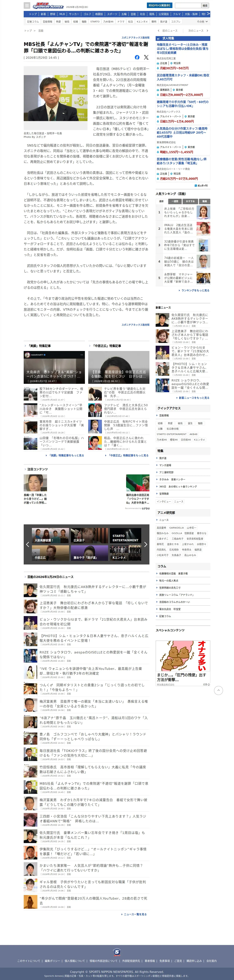Click the インタビュー tag
Screen dimensions: 234x980
(164, 501)
